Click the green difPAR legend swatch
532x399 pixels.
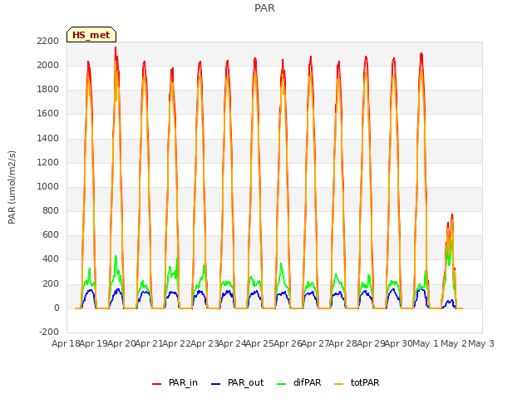coord(281,383)
